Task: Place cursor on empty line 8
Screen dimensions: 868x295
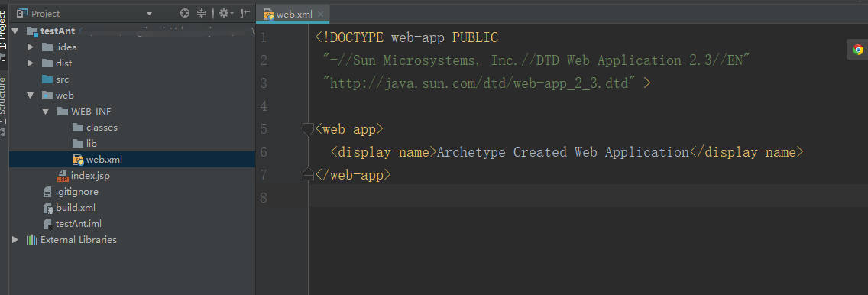Action: point(588,198)
